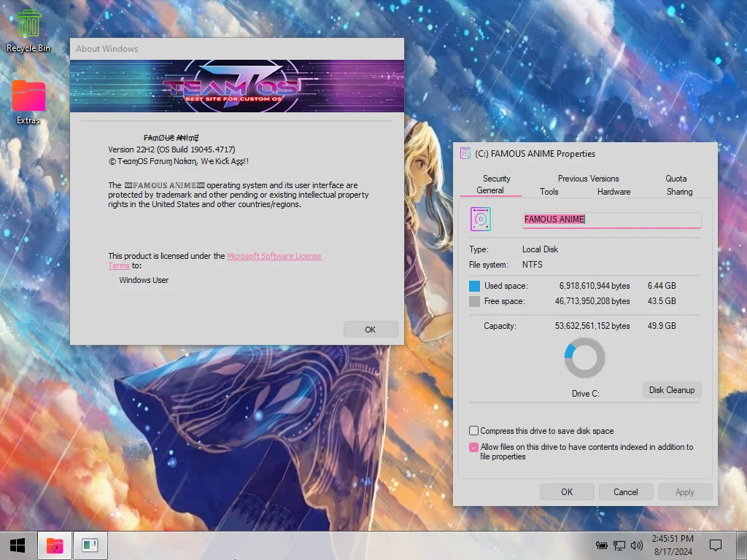Switch to the Previous Versions tab
The width and height of the screenshot is (747, 560).
(x=589, y=179)
